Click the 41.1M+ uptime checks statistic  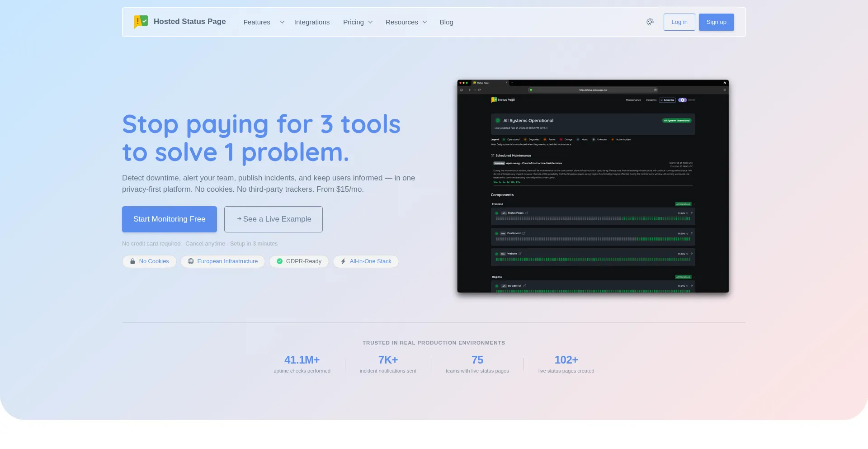(x=302, y=364)
